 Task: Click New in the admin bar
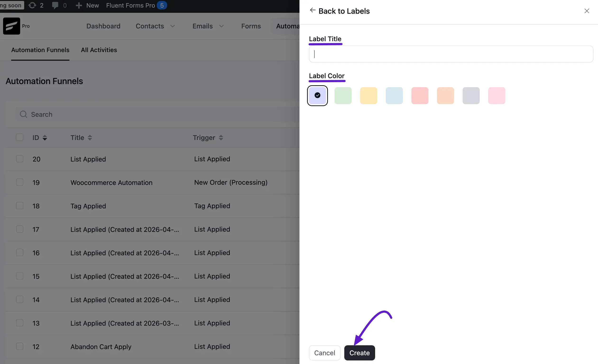click(x=93, y=5)
